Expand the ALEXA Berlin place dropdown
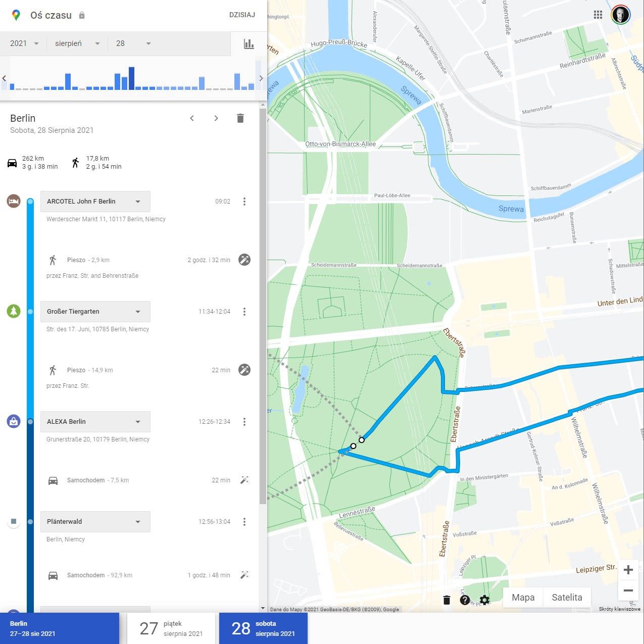 click(95, 422)
